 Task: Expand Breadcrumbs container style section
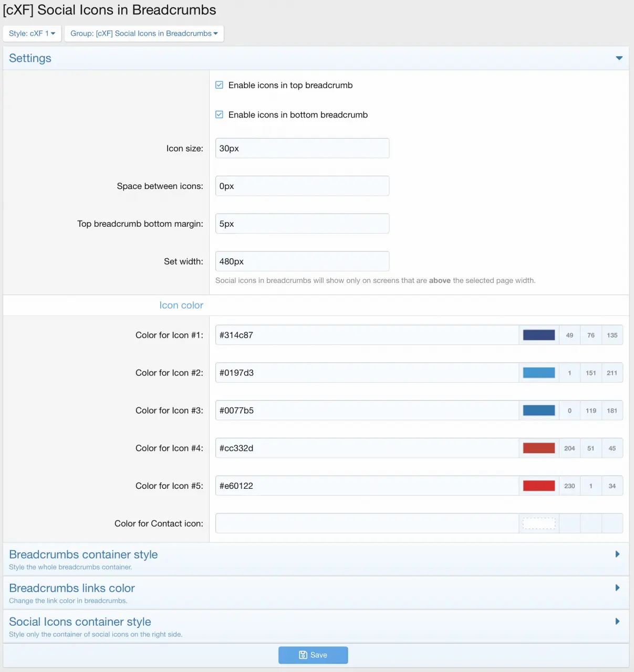pos(618,554)
